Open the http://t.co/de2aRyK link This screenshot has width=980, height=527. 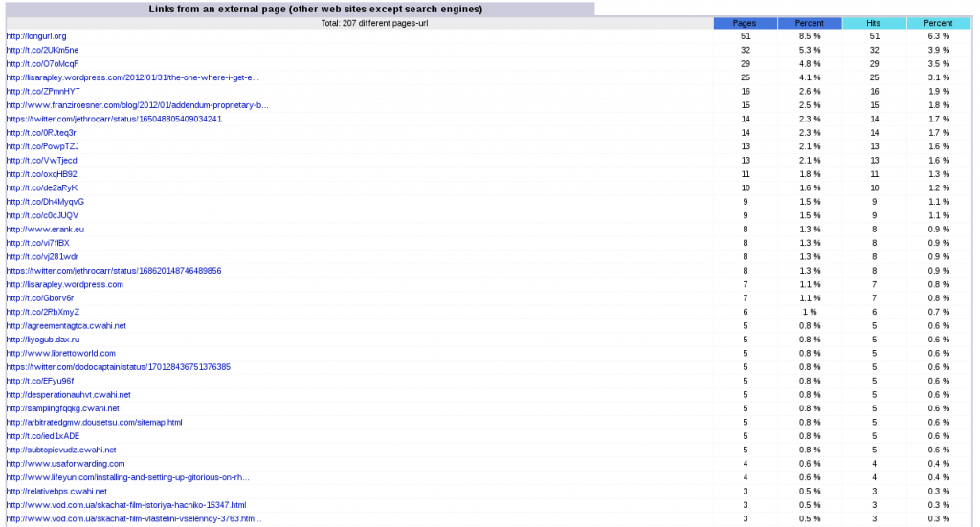pyautogui.click(x=42, y=187)
